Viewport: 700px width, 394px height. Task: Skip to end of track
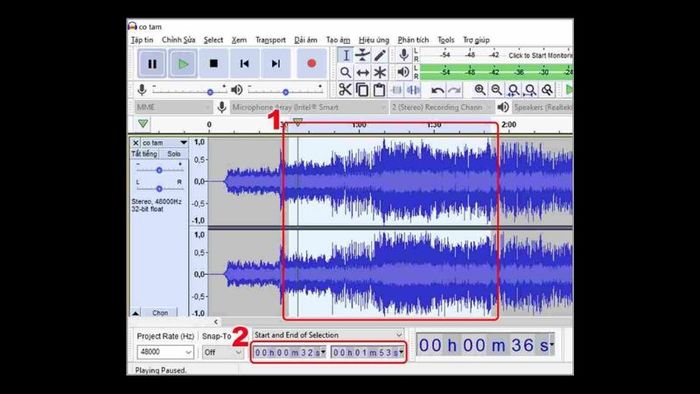275,64
